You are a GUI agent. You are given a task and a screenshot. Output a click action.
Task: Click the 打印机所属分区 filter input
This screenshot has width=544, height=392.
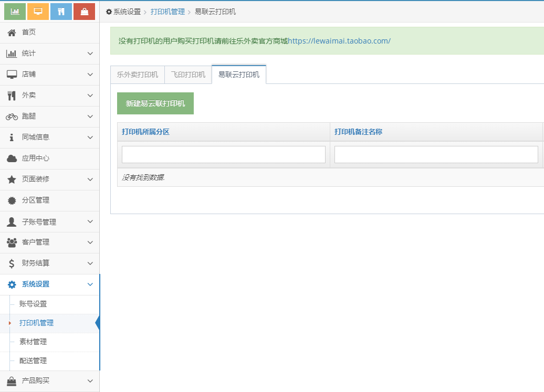pos(224,155)
